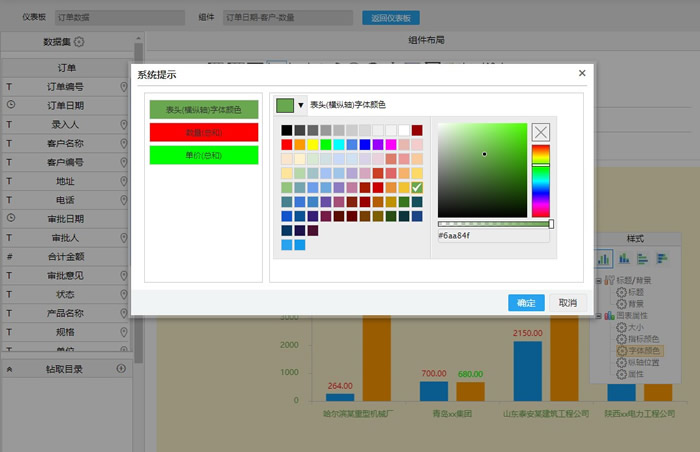700x452 pixels.
Task: Collapse the 标题/背景 tree node
Action: [597, 281]
